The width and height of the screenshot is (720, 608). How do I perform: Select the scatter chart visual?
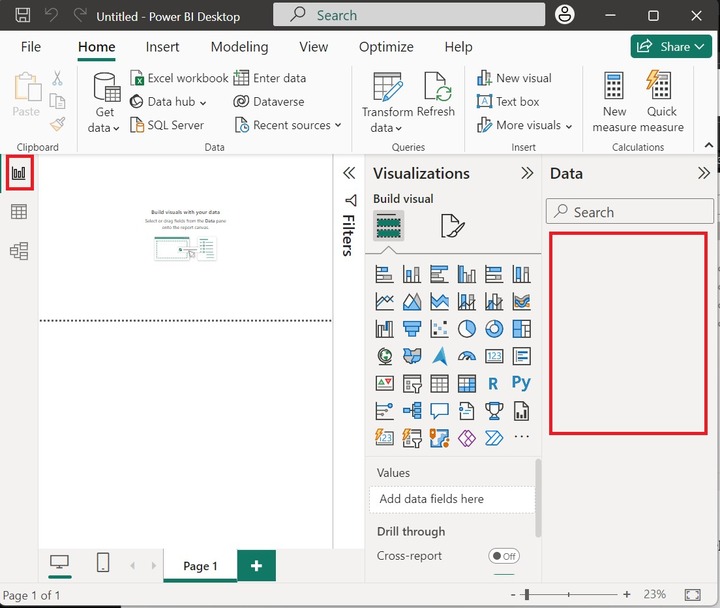tap(439, 329)
